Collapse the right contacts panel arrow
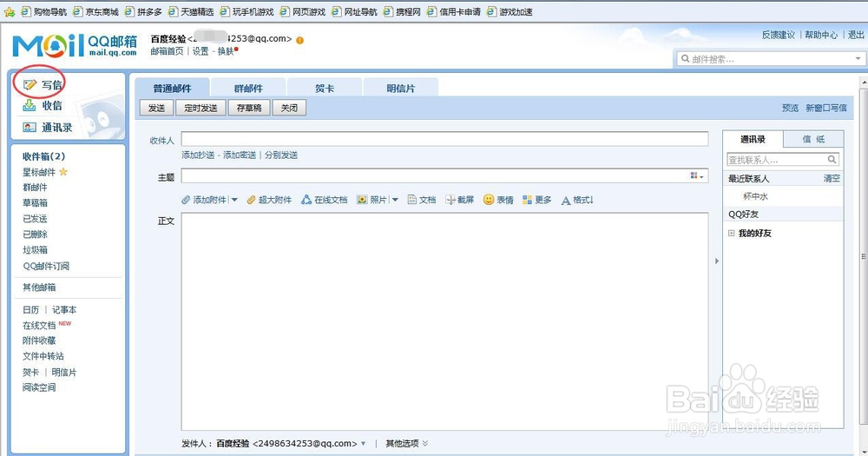Screen dimensions: 868x456 point(716,261)
